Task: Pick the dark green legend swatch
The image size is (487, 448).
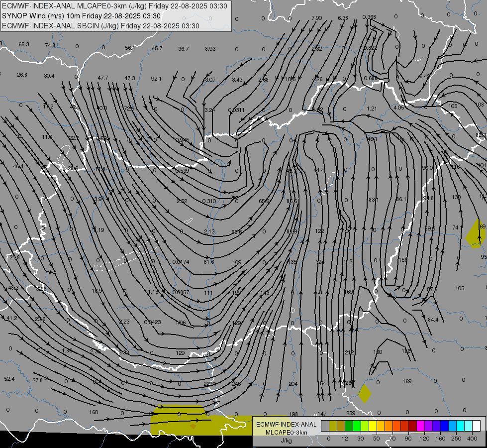Action: coord(349,426)
